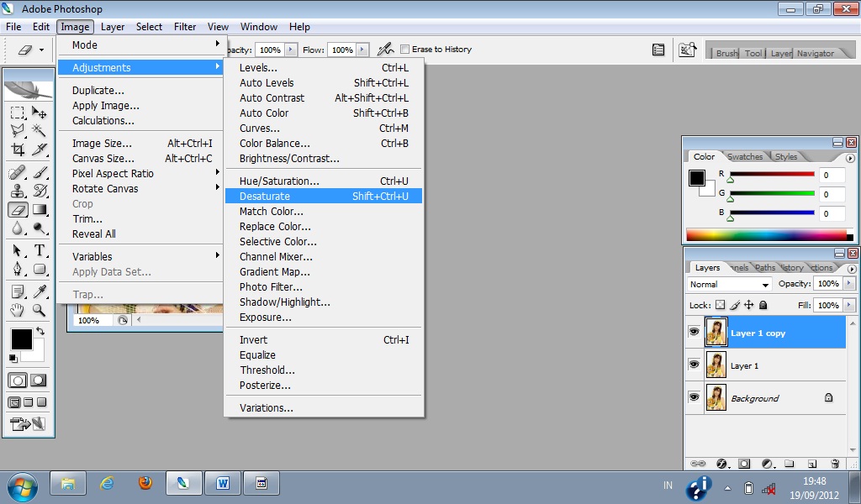
Task: Select the Gradient tool
Action: [x=39, y=209]
